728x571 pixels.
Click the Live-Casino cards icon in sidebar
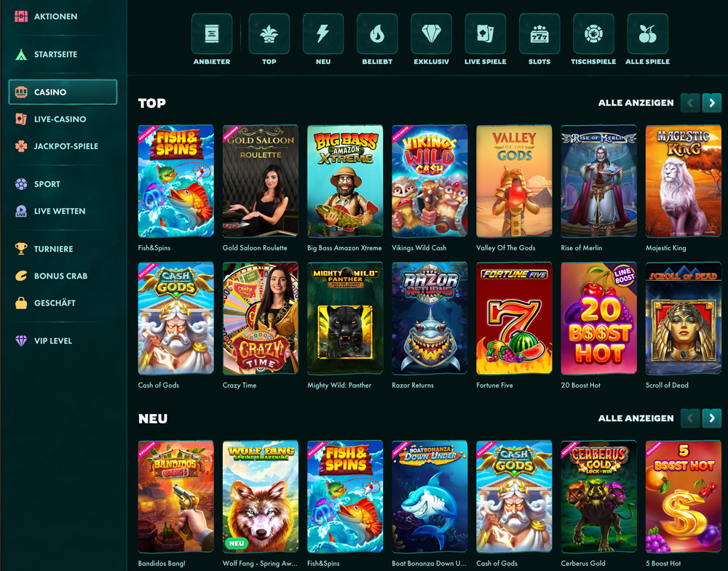point(21,119)
